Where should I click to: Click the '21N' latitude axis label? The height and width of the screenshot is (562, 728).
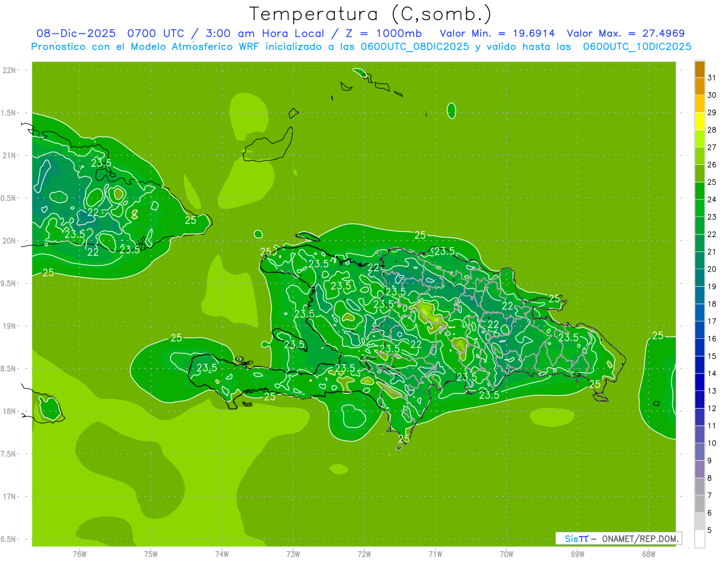(10, 155)
